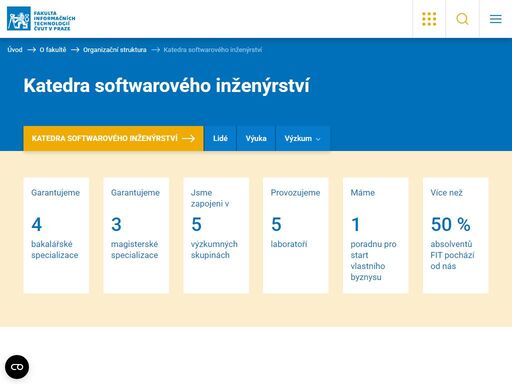The width and height of the screenshot is (512, 384).
Task: Open Organizační struktura breadcrumb link
Action: [115, 50]
